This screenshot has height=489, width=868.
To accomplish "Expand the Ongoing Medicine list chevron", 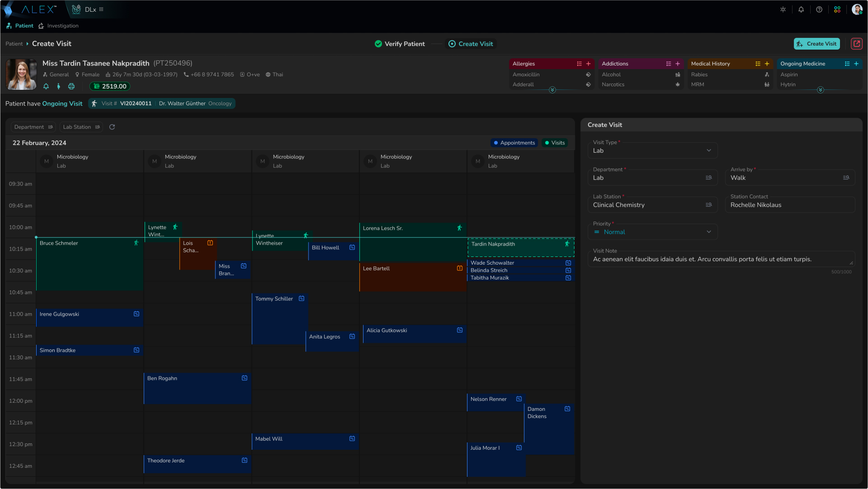I will [821, 90].
